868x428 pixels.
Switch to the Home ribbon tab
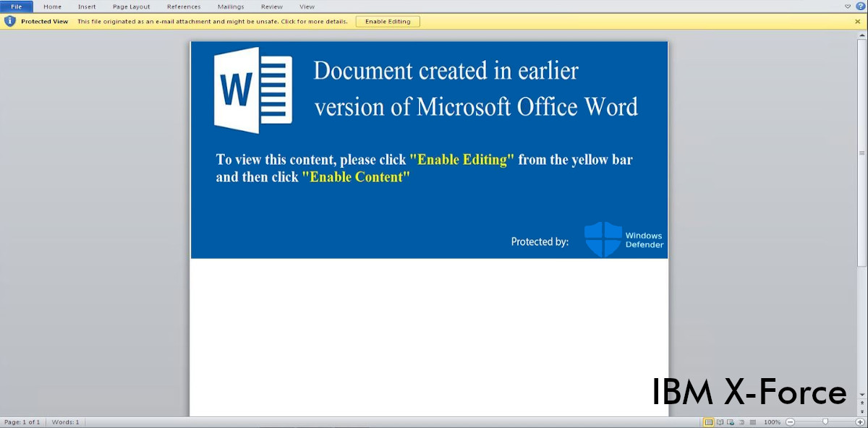pos(52,7)
